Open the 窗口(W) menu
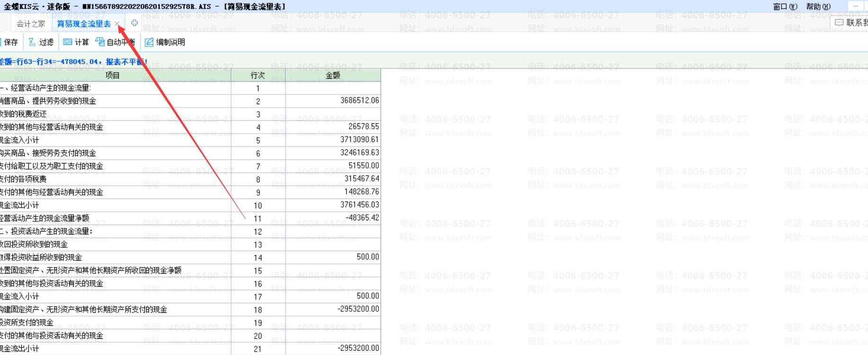868x355 pixels. click(785, 7)
